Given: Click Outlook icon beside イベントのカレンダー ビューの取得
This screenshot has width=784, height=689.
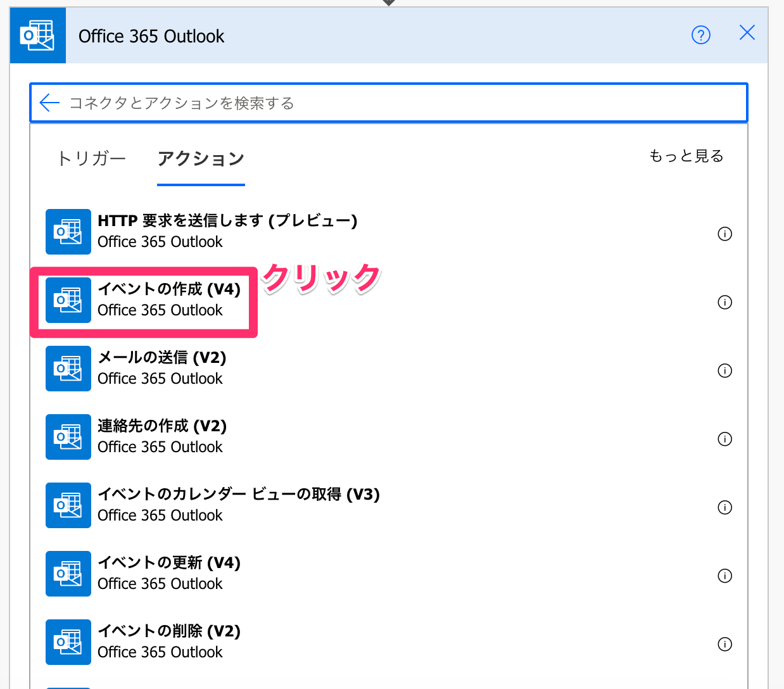Looking at the screenshot, I should coord(68,505).
